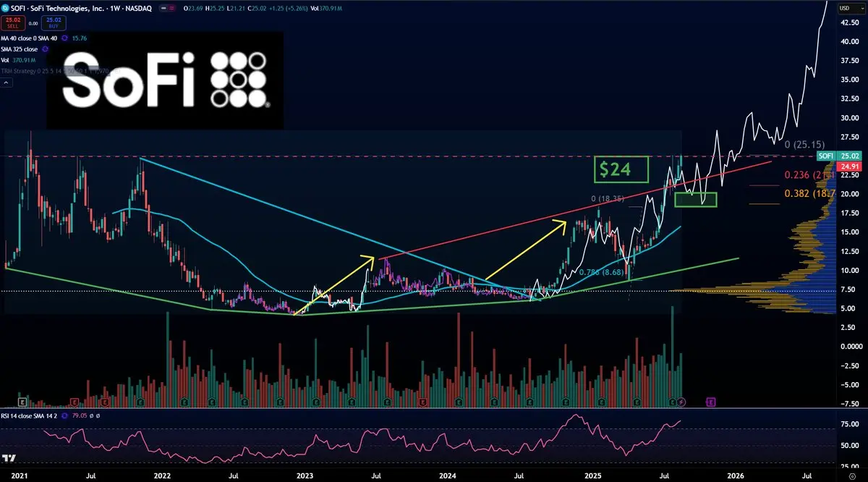Click the 42.50 price axis label

pos(849,22)
